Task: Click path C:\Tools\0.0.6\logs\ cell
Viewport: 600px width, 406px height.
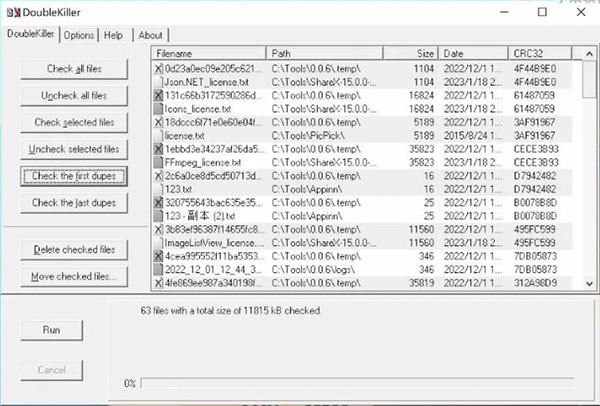Action: coord(313,270)
